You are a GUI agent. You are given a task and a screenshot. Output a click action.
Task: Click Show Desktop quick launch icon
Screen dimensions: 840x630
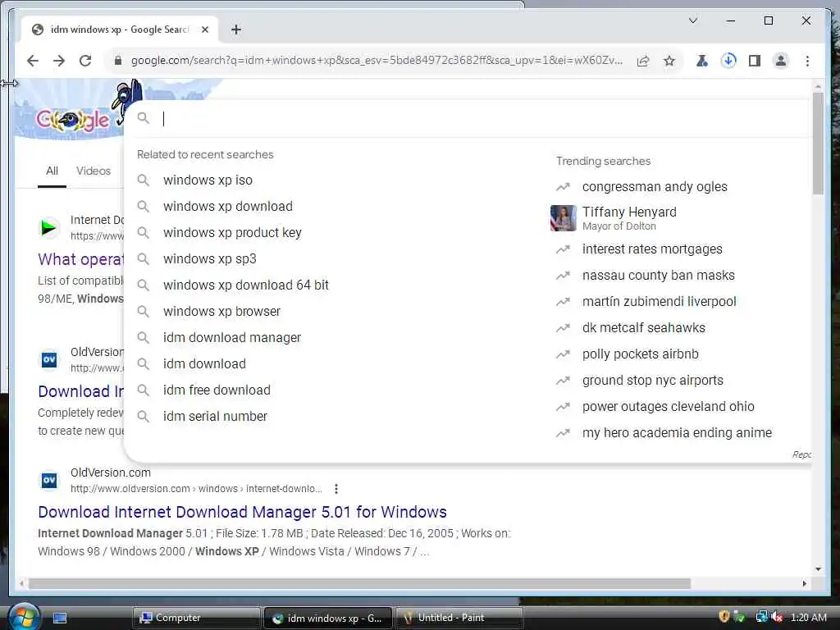[60, 618]
